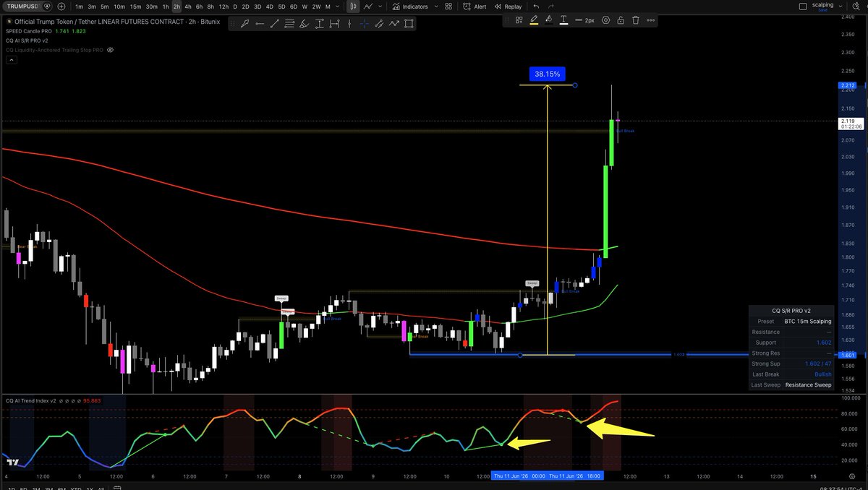Choose the 12h interval
Viewport: 868px width, 490px height.
click(x=224, y=7)
